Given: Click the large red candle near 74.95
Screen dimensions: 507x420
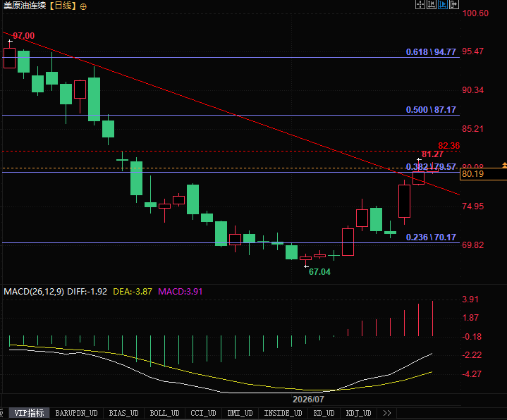Looking at the screenshot, I should point(404,201).
